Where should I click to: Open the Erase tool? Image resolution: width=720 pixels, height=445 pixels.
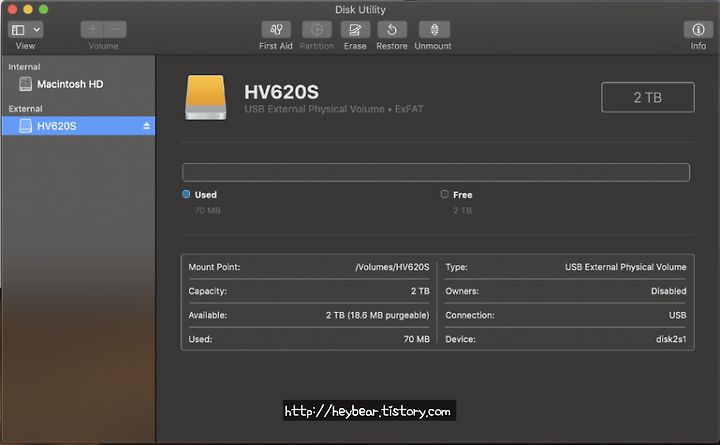(x=355, y=30)
